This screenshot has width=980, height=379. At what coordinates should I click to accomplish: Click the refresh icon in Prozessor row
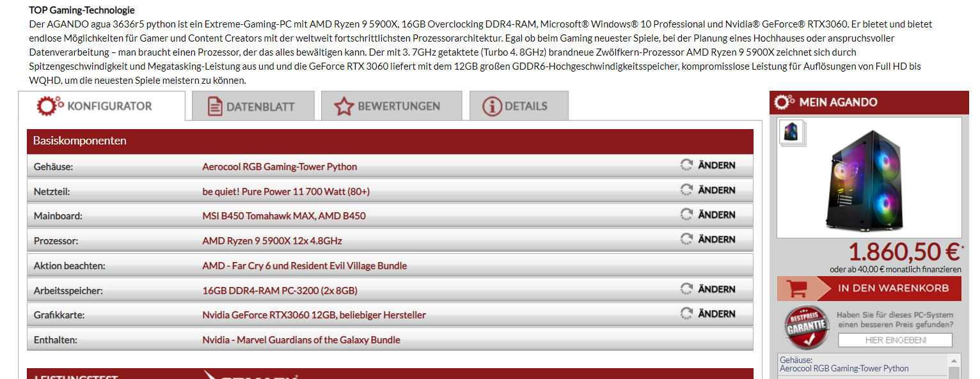pos(686,239)
